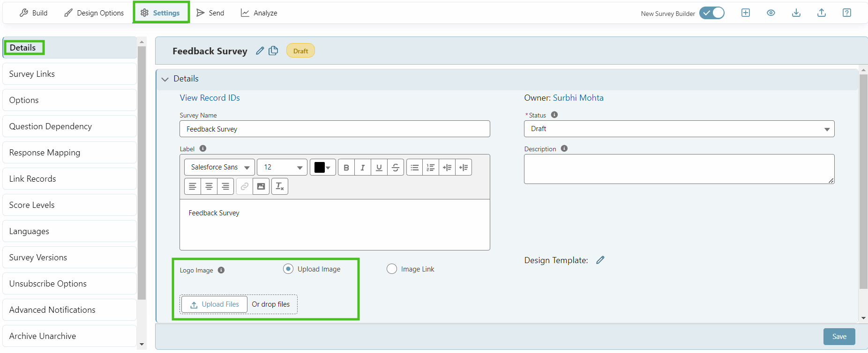This screenshot has width=868, height=353.
Task: Open the Status dropdown showing Draft
Action: (679, 129)
